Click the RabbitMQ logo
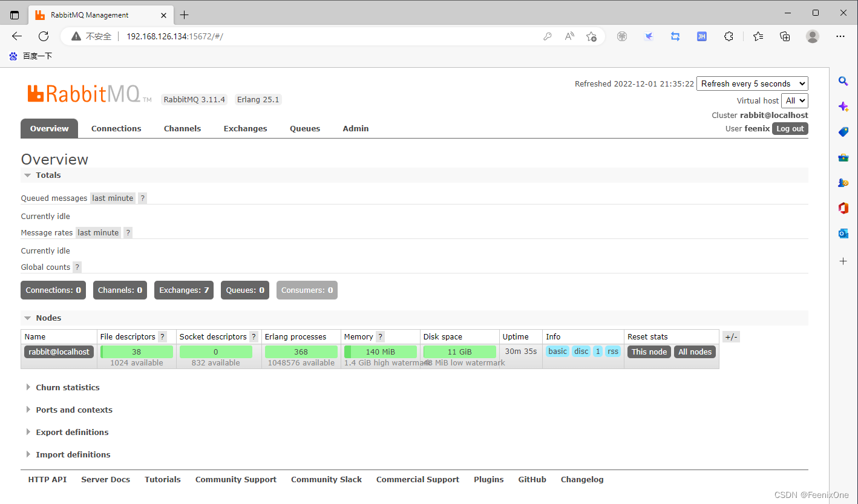The image size is (858, 504). 90,94
